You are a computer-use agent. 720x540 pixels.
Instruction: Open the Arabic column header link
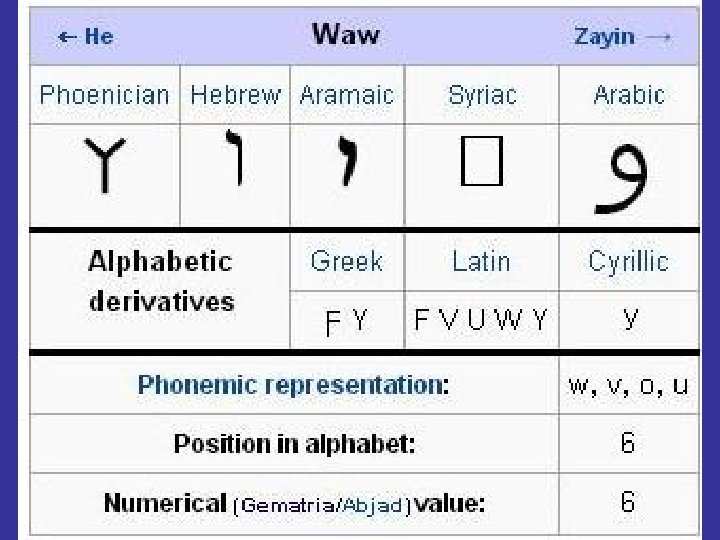point(628,95)
